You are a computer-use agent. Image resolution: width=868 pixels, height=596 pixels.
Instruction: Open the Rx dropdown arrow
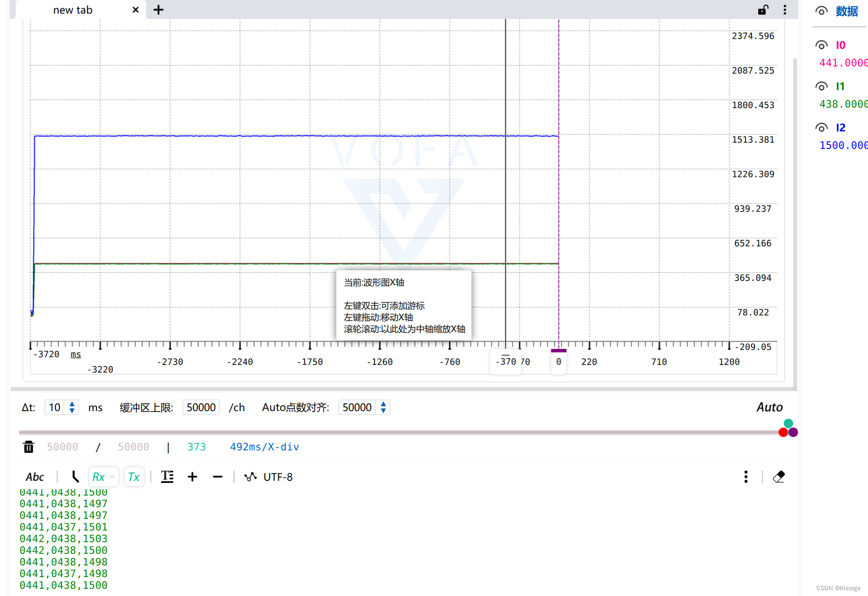tap(112, 477)
